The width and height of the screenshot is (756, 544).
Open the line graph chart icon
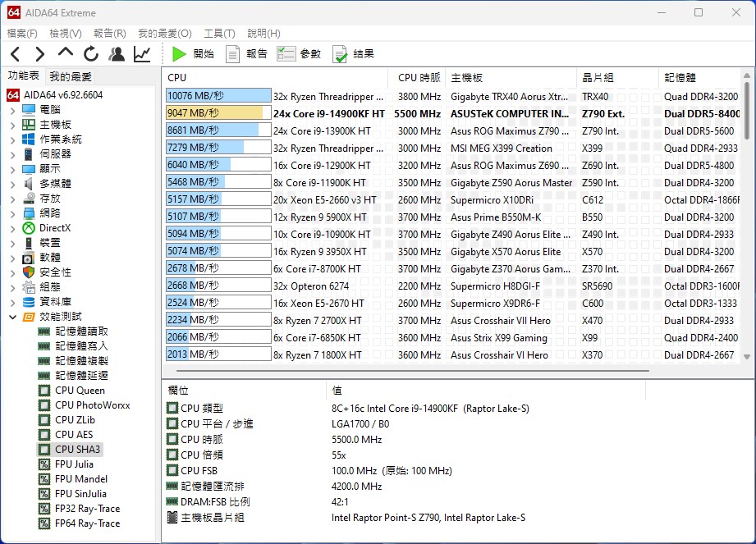(x=142, y=54)
